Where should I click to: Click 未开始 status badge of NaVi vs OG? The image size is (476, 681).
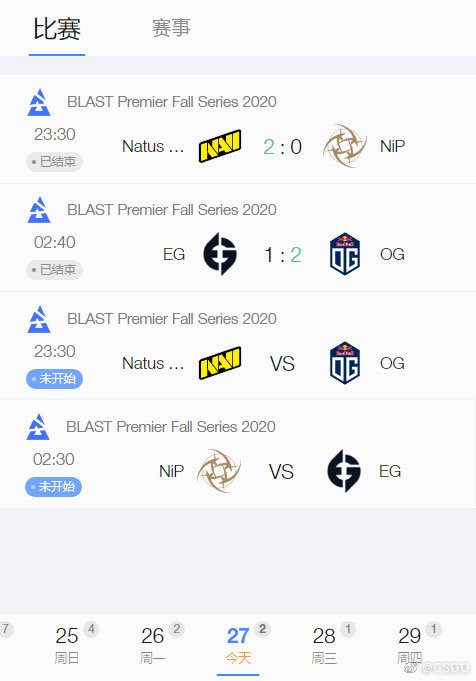click(54, 379)
